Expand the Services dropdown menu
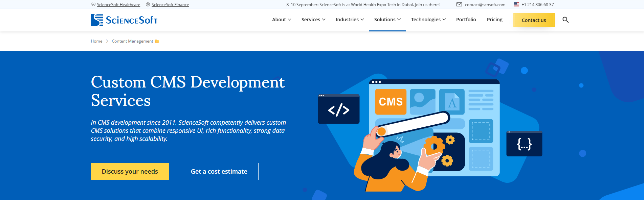 click(x=313, y=20)
